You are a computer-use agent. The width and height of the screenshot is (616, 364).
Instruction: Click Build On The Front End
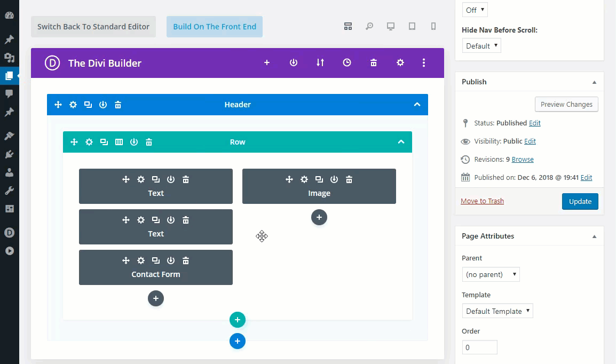coord(215,27)
